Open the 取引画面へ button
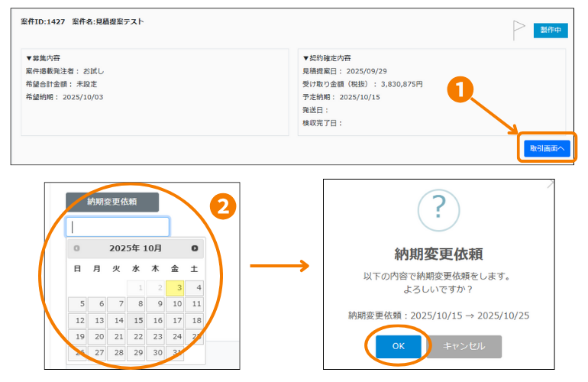The width and height of the screenshot is (588, 382). click(546, 148)
